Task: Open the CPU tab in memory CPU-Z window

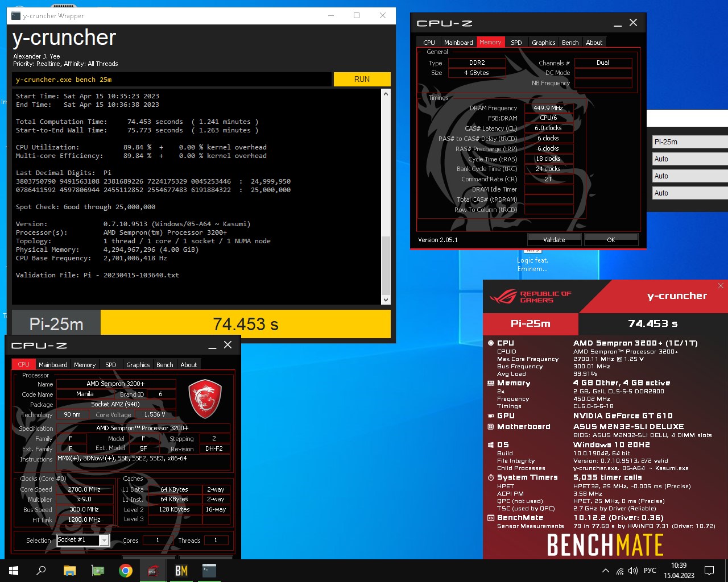Action: click(429, 43)
